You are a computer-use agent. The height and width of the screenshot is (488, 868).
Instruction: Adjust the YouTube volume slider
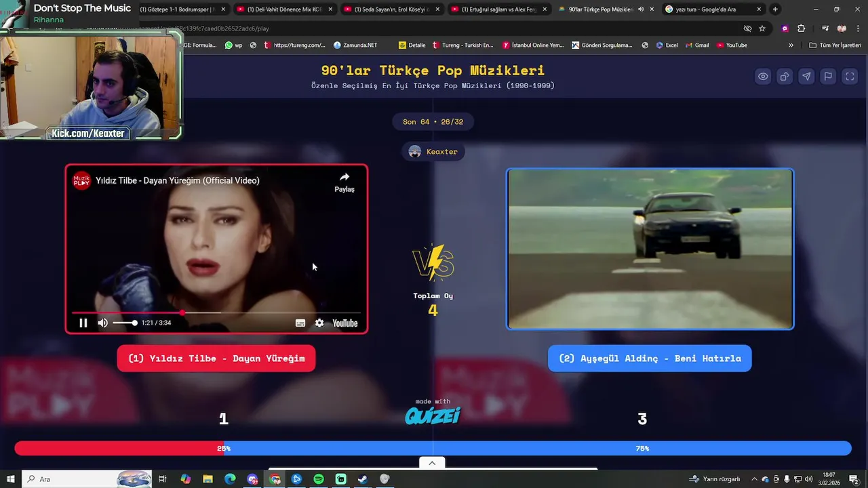pyautogui.click(x=125, y=323)
